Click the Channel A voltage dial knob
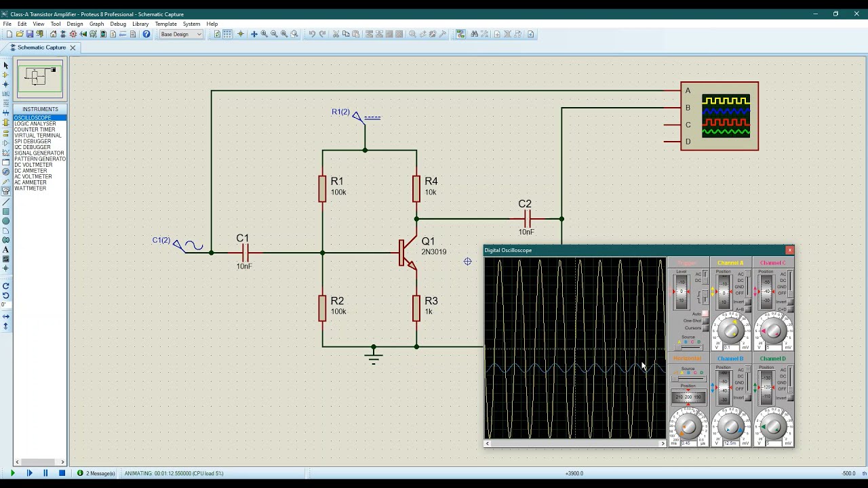The height and width of the screenshot is (488, 868). (730, 330)
